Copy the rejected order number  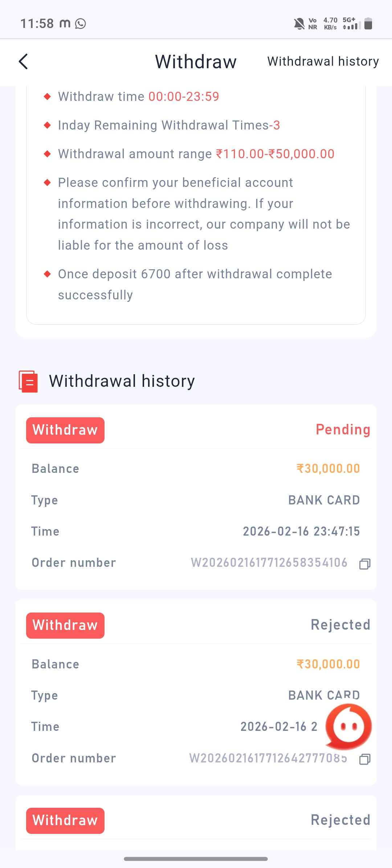point(364,759)
